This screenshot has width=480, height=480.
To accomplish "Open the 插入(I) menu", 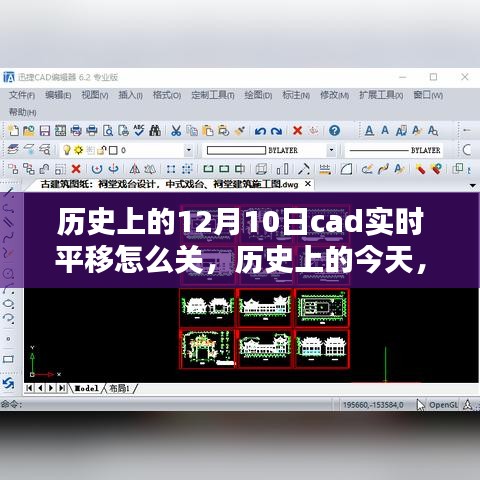I will tap(130, 95).
